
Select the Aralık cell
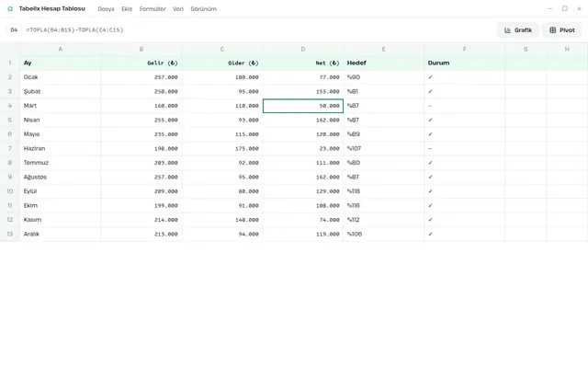(61, 234)
